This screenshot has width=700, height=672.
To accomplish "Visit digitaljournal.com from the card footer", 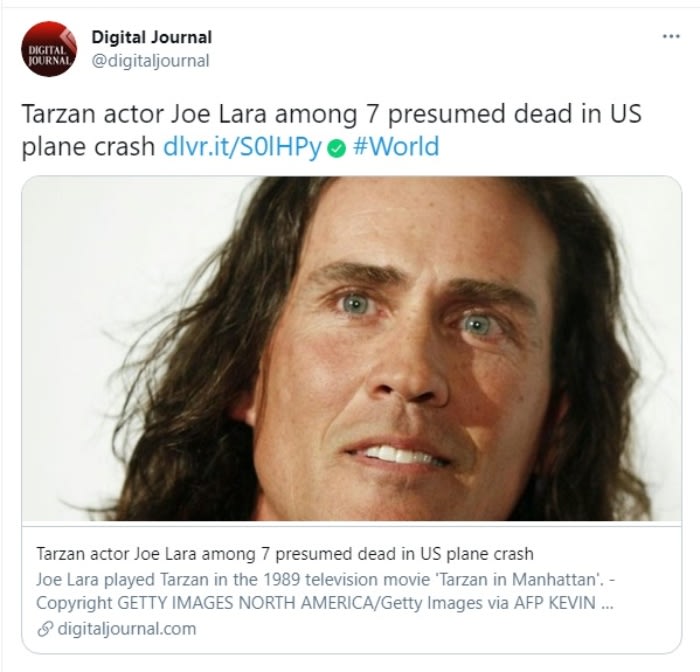I will [127, 629].
